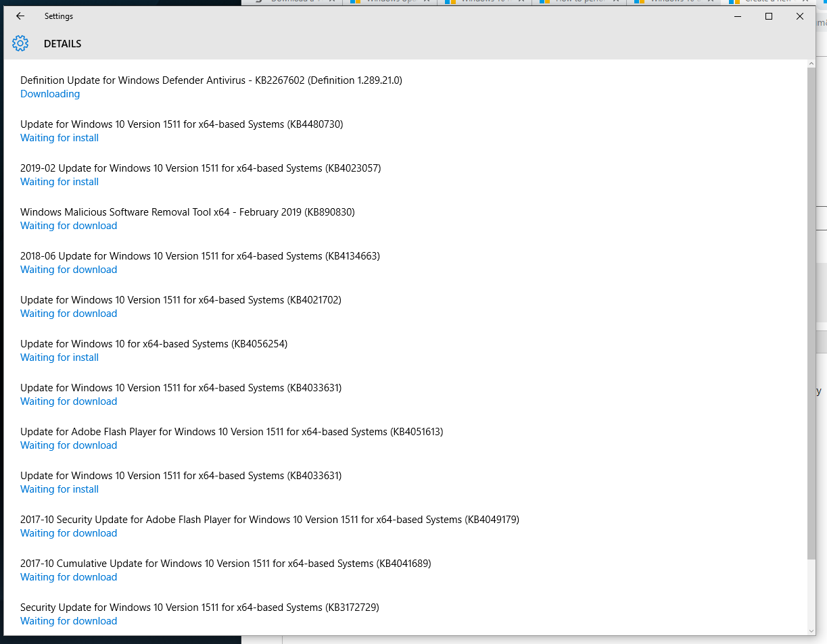Click Waiting for download under KB890830

point(69,226)
